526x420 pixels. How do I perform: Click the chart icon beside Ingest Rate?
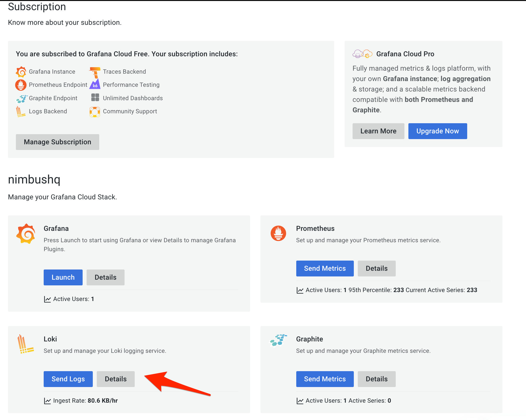(x=47, y=401)
